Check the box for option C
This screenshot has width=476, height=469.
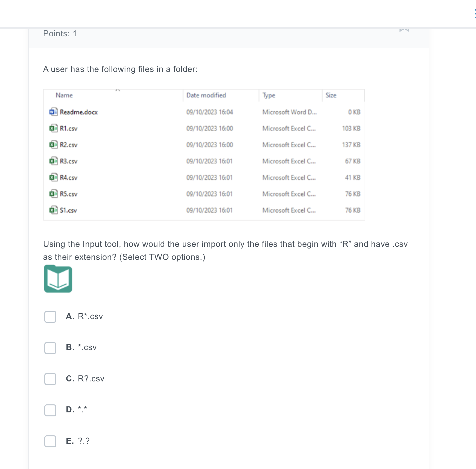tap(50, 379)
